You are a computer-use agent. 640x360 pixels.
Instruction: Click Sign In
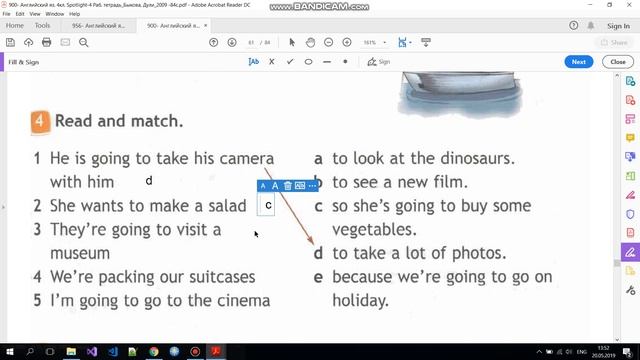(x=618, y=26)
